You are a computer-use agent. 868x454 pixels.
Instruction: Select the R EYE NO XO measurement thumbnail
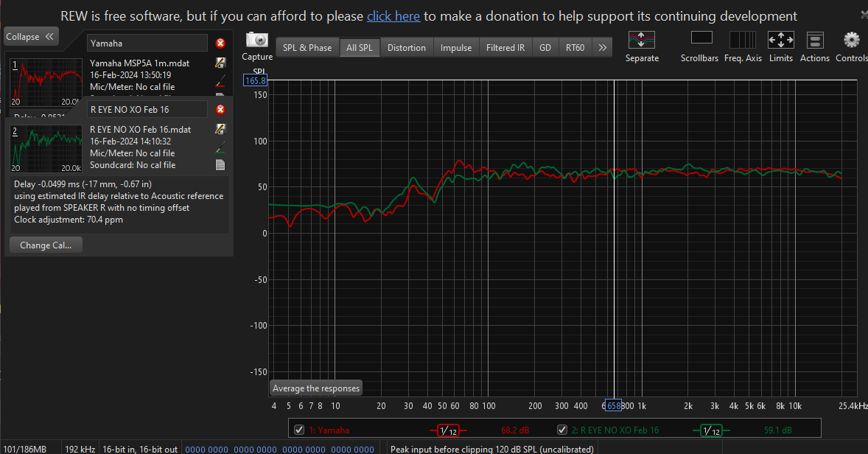[x=46, y=148]
